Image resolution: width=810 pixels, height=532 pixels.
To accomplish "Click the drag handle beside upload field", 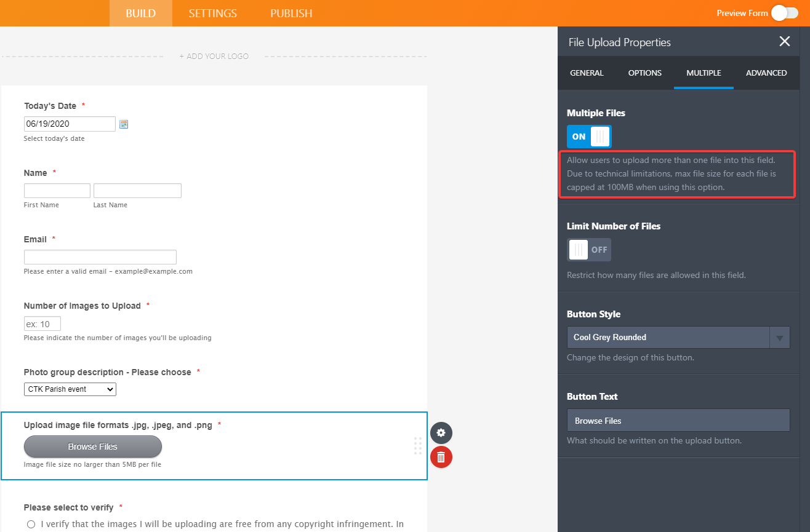I will 418,446.
